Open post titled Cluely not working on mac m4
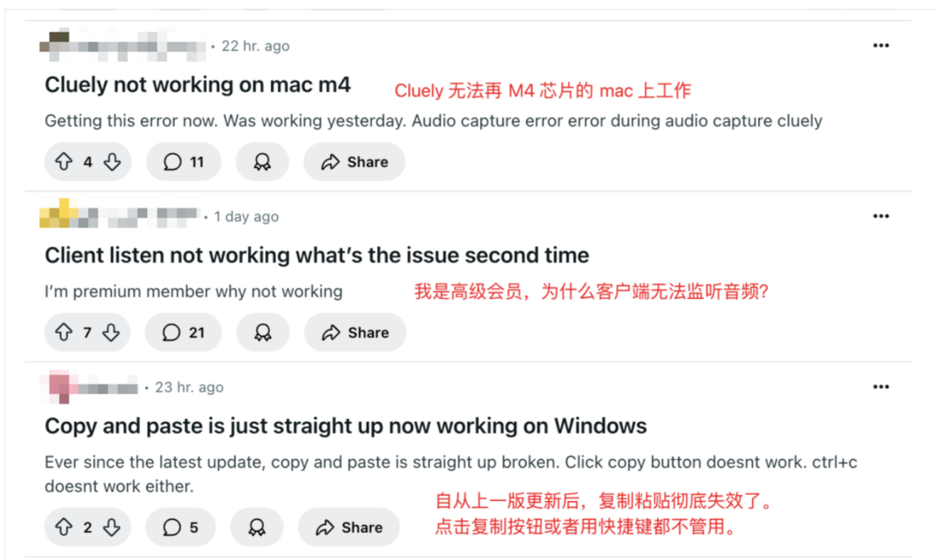The width and height of the screenshot is (950, 560). pos(198,84)
